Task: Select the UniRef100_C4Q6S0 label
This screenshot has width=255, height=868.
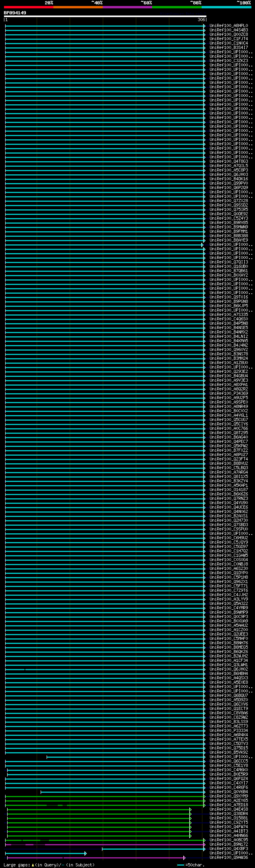Action: point(229,319)
